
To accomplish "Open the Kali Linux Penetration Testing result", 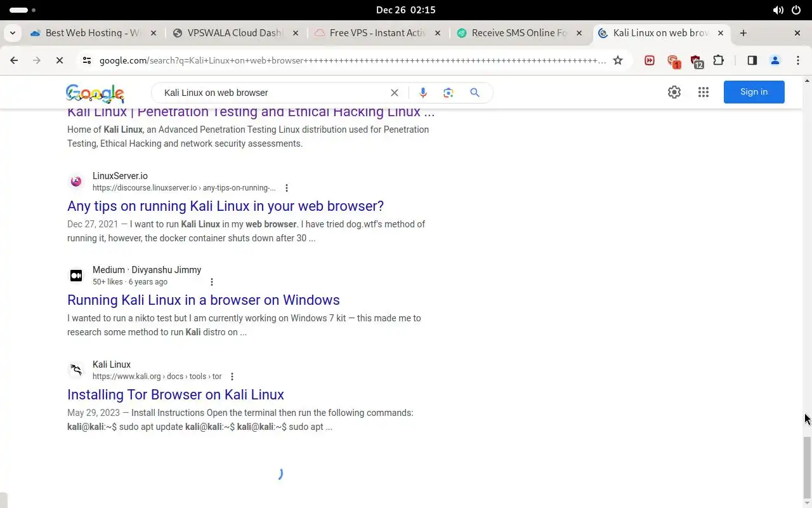I will [x=251, y=113].
